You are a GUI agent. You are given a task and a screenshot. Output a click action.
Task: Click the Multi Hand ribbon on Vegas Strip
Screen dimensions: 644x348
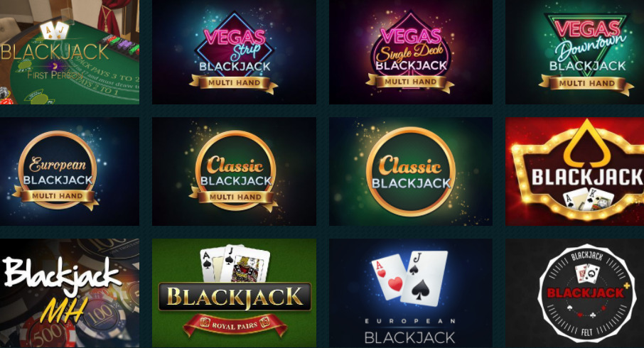click(234, 83)
